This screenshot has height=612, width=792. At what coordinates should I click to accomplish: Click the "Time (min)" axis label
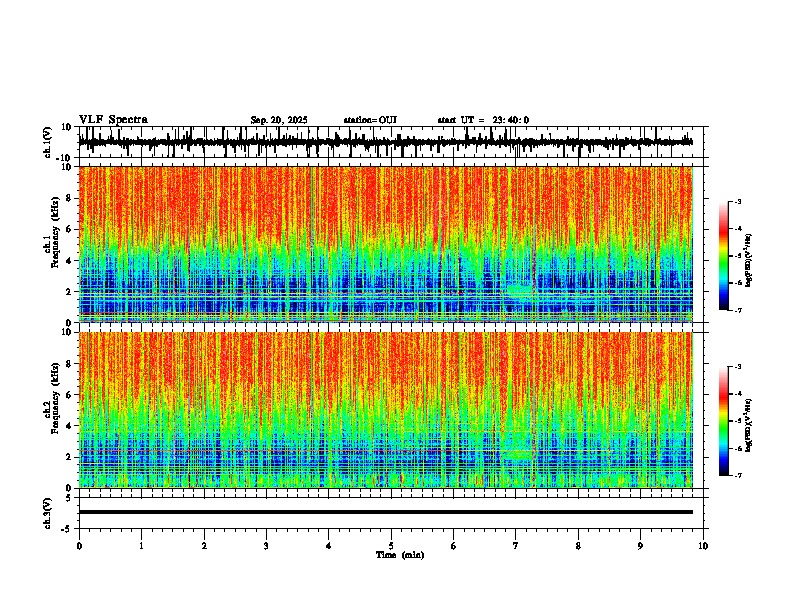[400, 555]
